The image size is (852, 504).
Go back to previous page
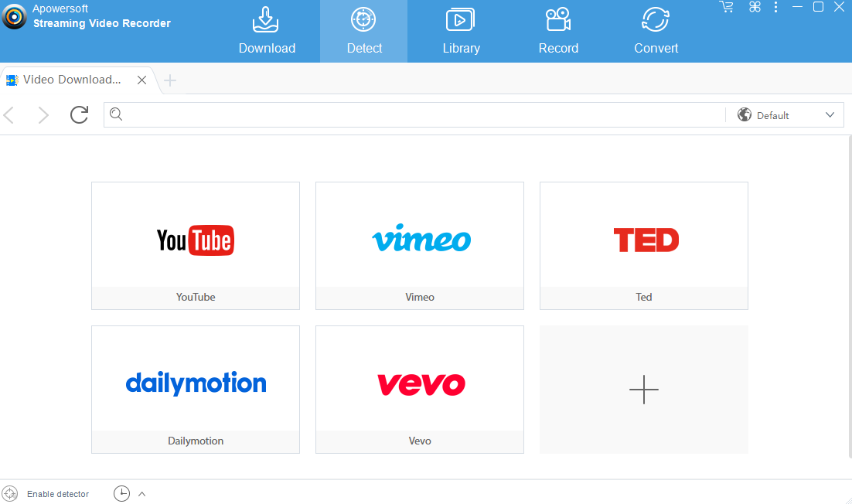pos(9,115)
